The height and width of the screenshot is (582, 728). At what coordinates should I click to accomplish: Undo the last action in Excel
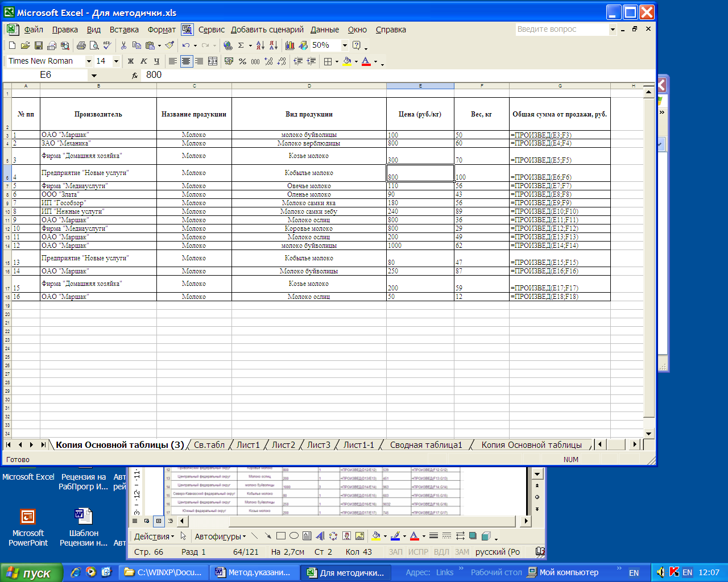(x=185, y=45)
